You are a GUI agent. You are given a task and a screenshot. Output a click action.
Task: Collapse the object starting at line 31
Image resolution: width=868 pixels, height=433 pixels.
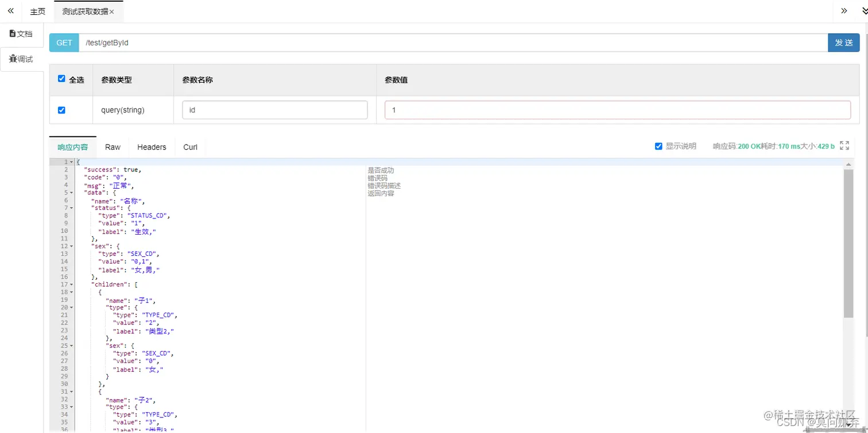(71, 392)
